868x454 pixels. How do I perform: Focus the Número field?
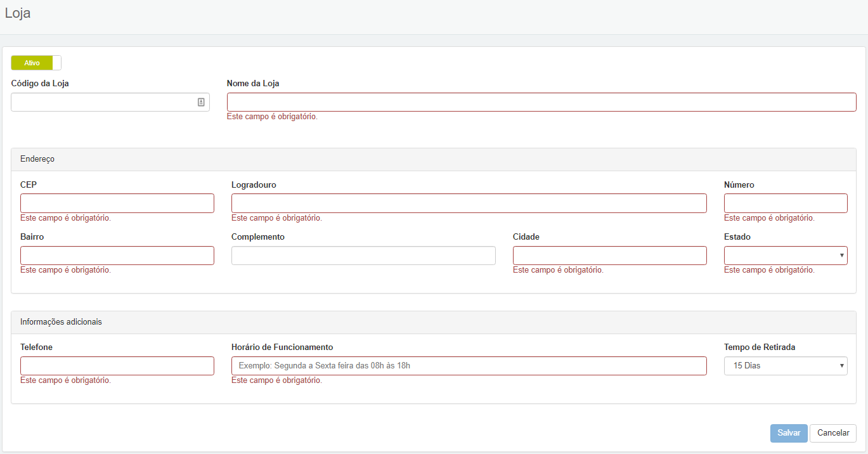(x=786, y=203)
